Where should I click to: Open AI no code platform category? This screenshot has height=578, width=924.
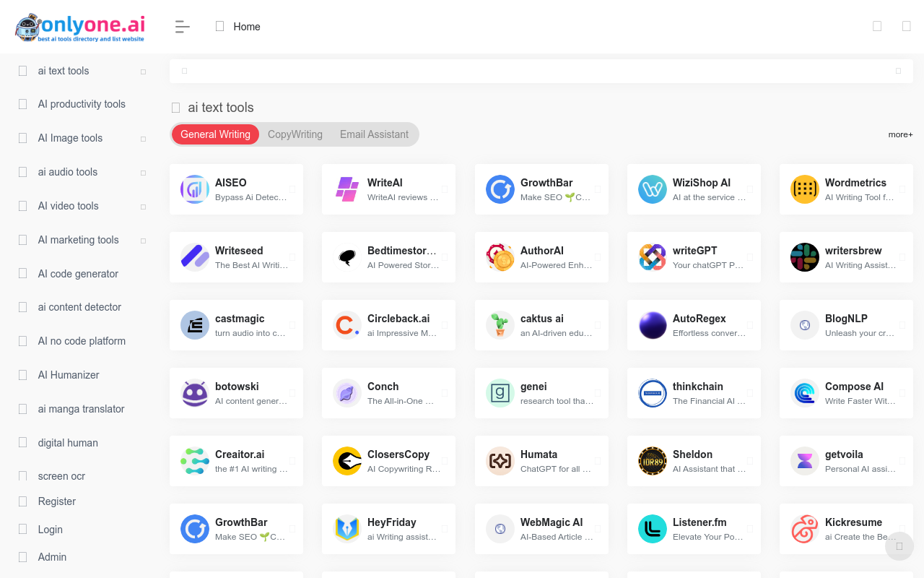[82, 341]
